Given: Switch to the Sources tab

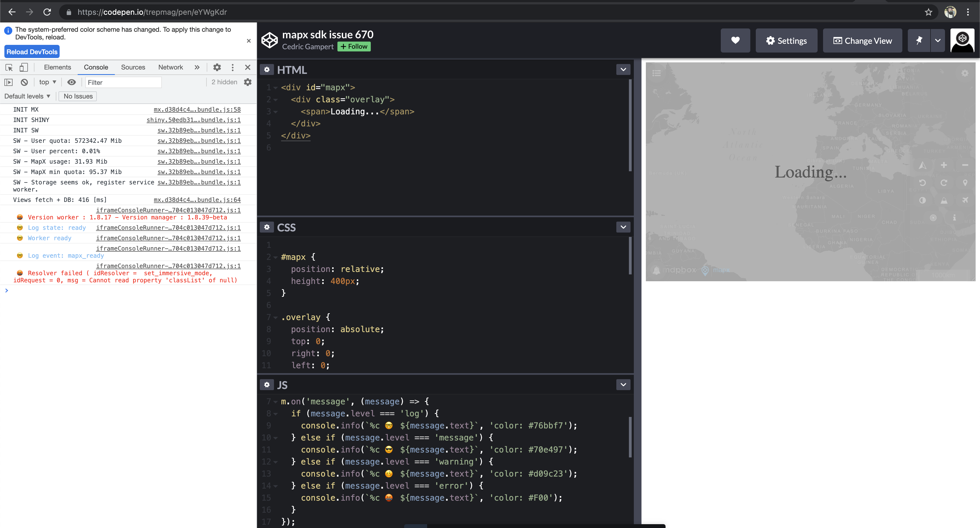Looking at the screenshot, I should (x=133, y=67).
